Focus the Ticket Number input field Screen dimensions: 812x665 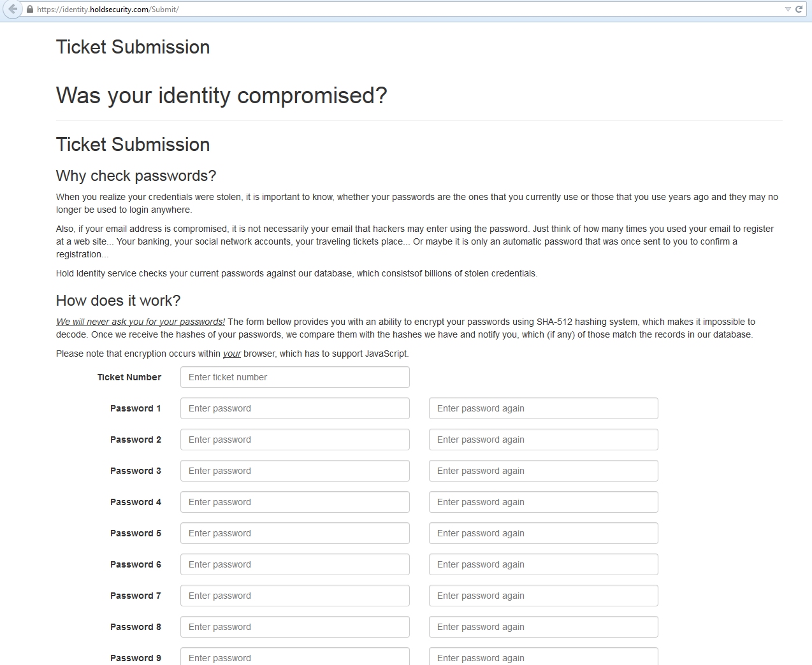[294, 377]
